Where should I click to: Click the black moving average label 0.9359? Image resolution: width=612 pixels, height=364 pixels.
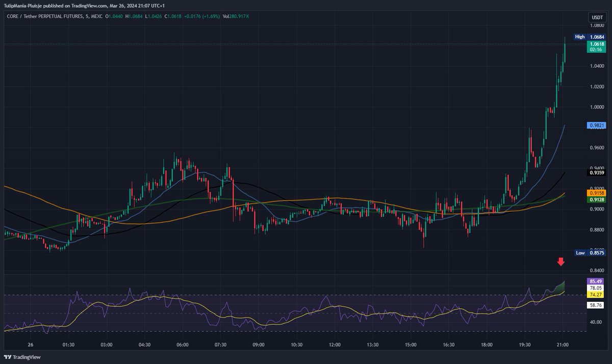click(x=596, y=173)
